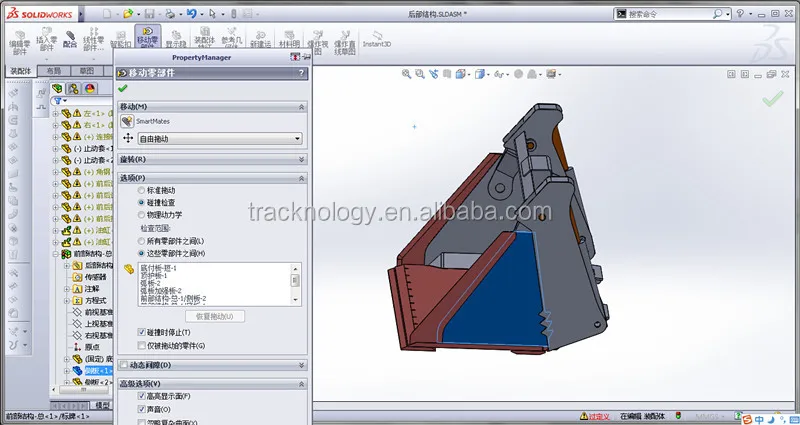Collapse the 高级选项 section
800x425 pixels.
pyautogui.click(x=301, y=384)
